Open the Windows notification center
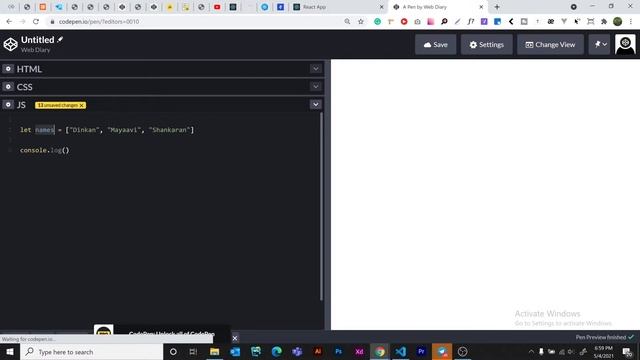 (627, 352)
